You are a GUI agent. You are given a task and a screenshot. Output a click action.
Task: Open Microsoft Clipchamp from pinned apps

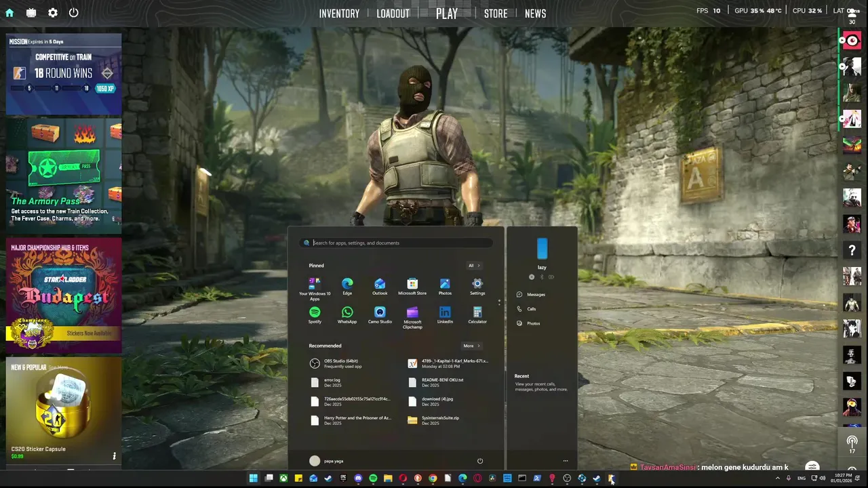click(x=412, y=317)
